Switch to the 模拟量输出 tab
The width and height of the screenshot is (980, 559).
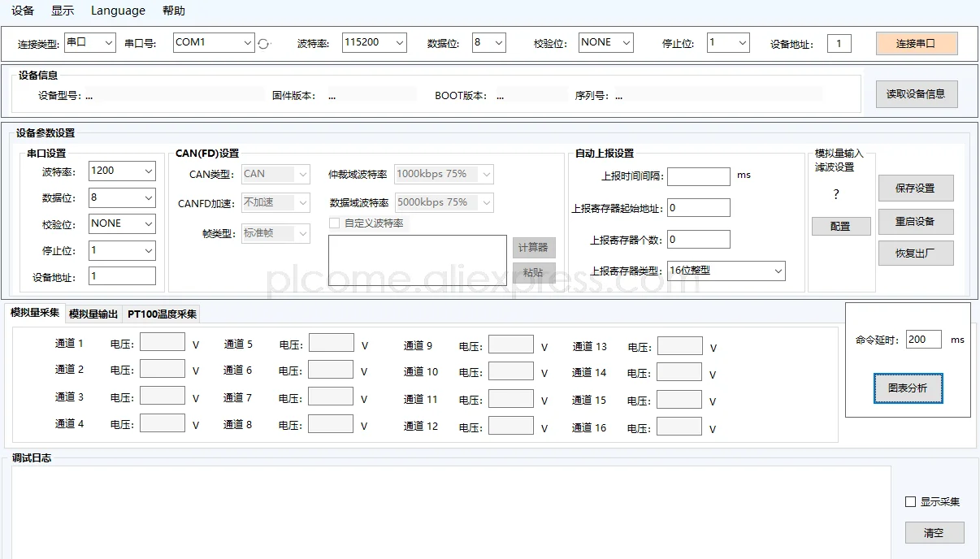[x=93, y=314]
